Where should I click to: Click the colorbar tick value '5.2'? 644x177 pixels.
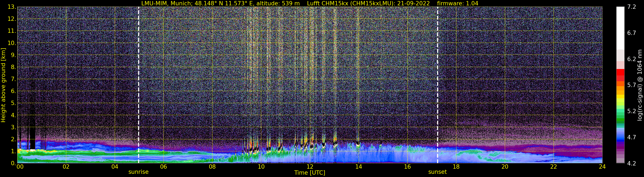click(x=632, y=111)
